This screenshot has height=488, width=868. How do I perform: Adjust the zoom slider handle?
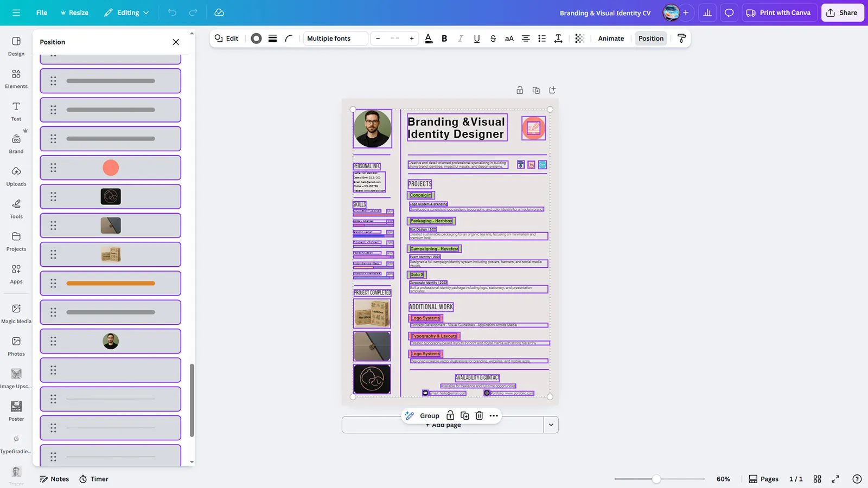(656, 479)
